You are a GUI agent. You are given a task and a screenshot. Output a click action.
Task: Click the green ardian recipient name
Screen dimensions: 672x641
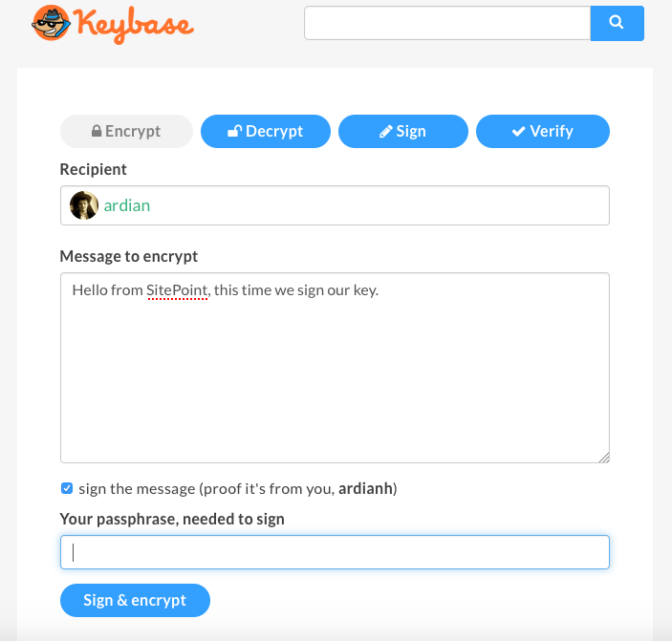(127, 205)
